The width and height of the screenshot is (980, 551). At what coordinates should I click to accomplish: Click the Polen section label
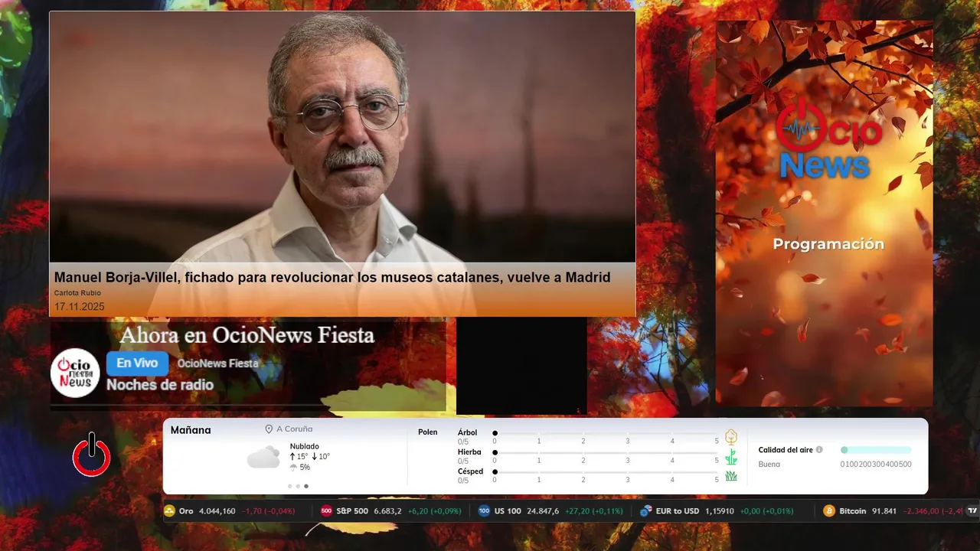[x=428, y=432]
